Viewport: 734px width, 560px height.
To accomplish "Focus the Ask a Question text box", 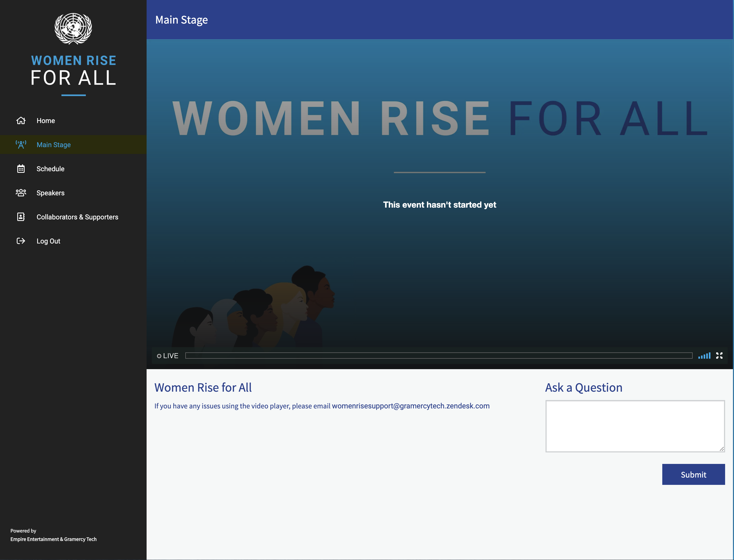I will tap(635, 426).
